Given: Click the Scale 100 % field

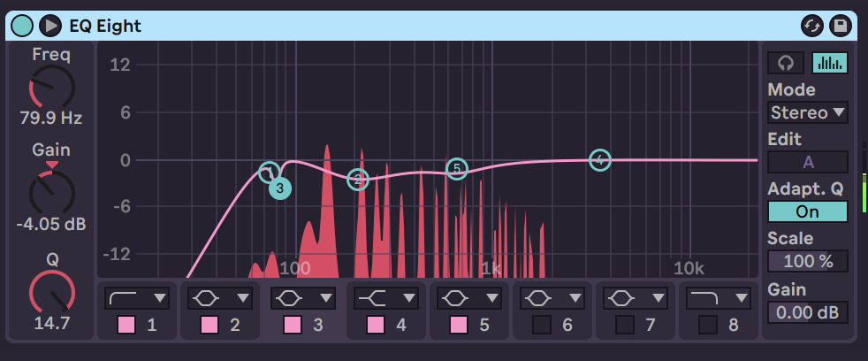Looking at the screenshot, I should pos(808,261).
